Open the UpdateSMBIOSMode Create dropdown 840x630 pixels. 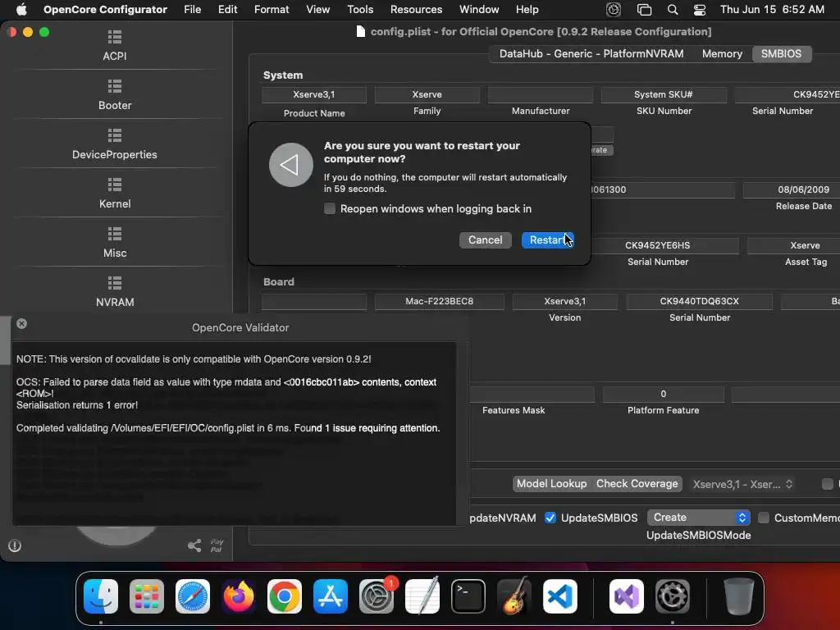click(x=699, y=518)
